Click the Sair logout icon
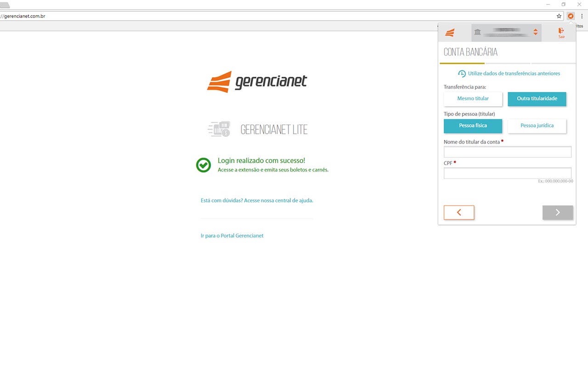Viewport: 588px width, 368px height. point(561,33)
